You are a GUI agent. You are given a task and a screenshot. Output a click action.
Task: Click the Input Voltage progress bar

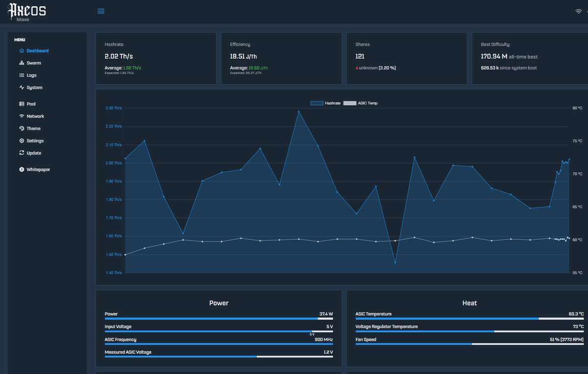[x=219, y=331]
